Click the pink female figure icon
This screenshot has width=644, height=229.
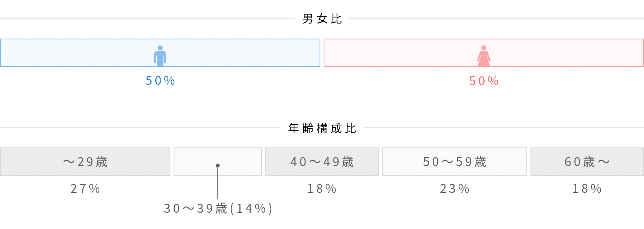pyautogui.click(x=484, y=56)
